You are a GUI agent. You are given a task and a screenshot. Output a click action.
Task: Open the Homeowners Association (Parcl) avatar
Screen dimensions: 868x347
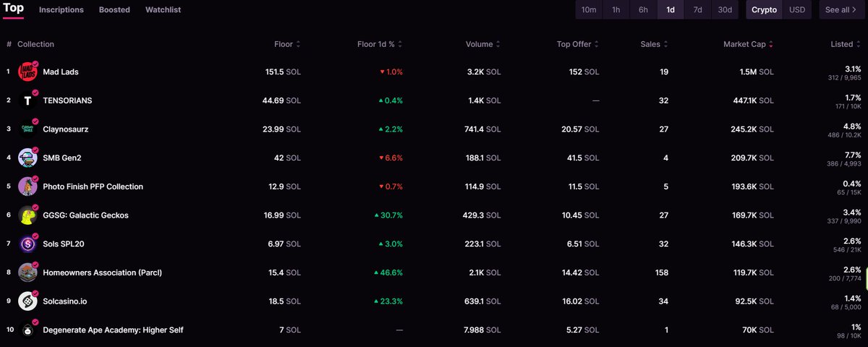(x=27, y=273)
